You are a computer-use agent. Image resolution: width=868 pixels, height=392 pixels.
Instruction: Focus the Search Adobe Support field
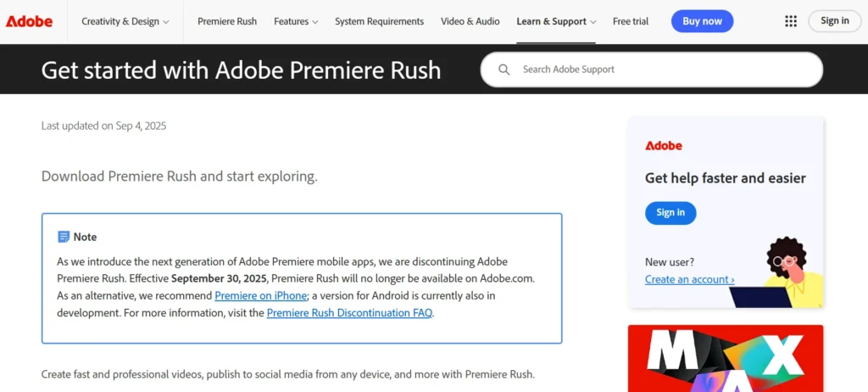tap(661, 70)
